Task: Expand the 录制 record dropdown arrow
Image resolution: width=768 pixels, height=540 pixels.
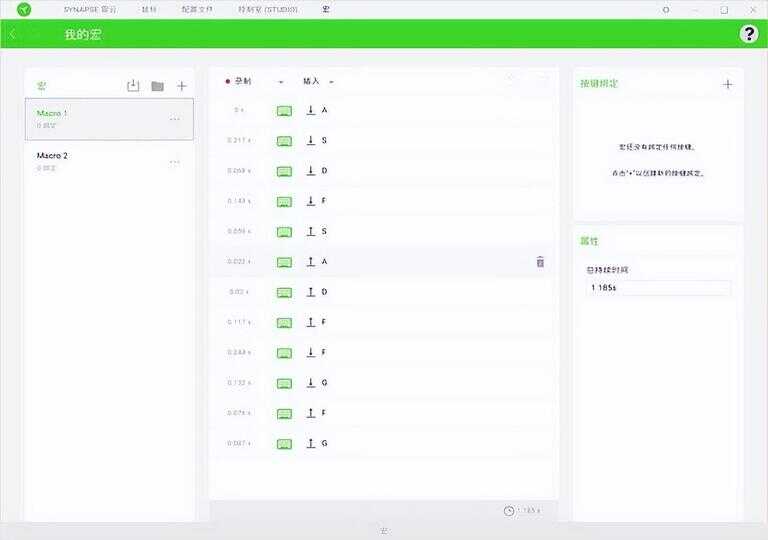Action: click(281, 82)
